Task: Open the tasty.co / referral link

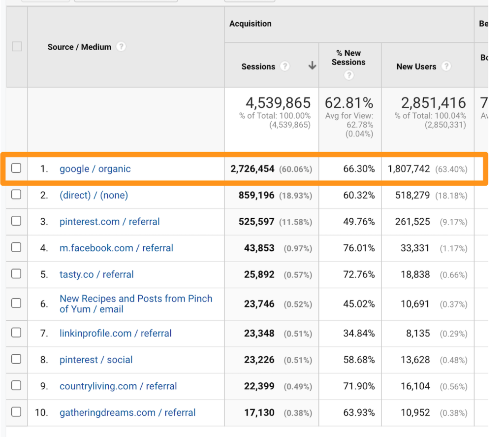Action: [x=96, y=274]
